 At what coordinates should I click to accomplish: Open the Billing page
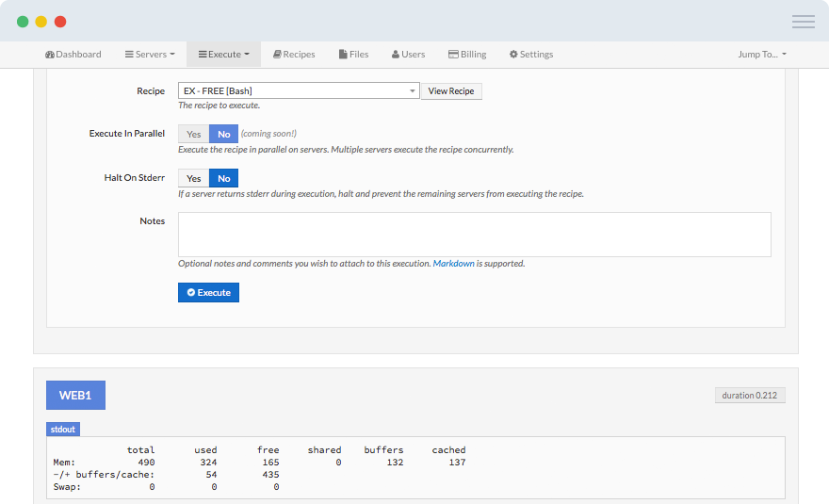[467, 54]
